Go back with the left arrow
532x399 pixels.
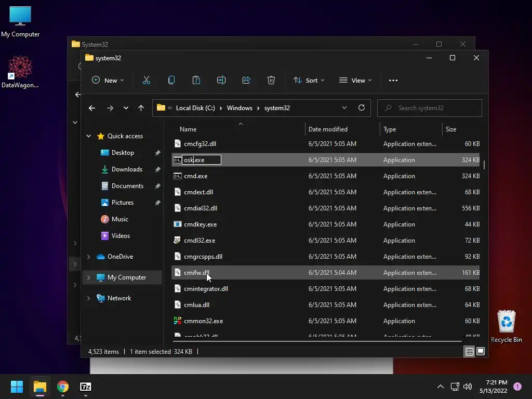click(x=91, y=108)
